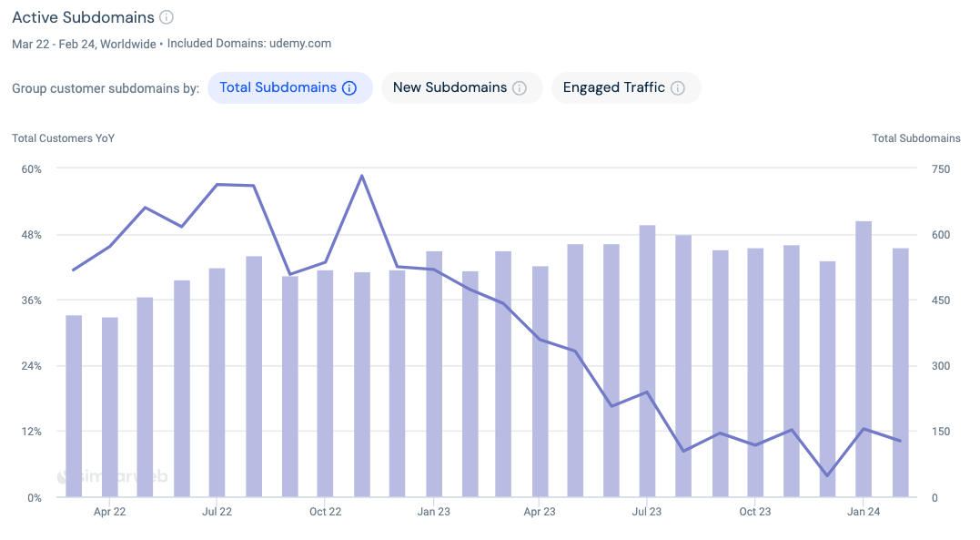Image resolution: width=980 pixels, height=540 pixels.
Task: Click the 'Oct 23' x-axis label
Action: pyautogui.click(x=755, y=512)
